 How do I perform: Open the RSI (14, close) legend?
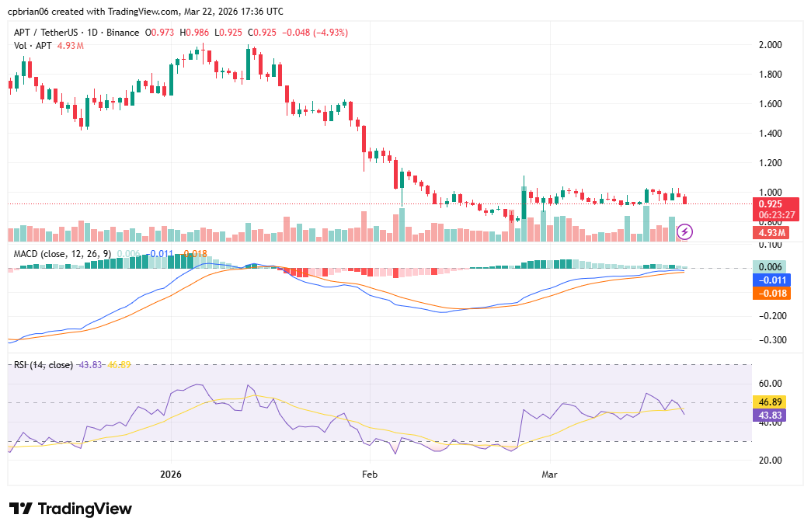44,364
